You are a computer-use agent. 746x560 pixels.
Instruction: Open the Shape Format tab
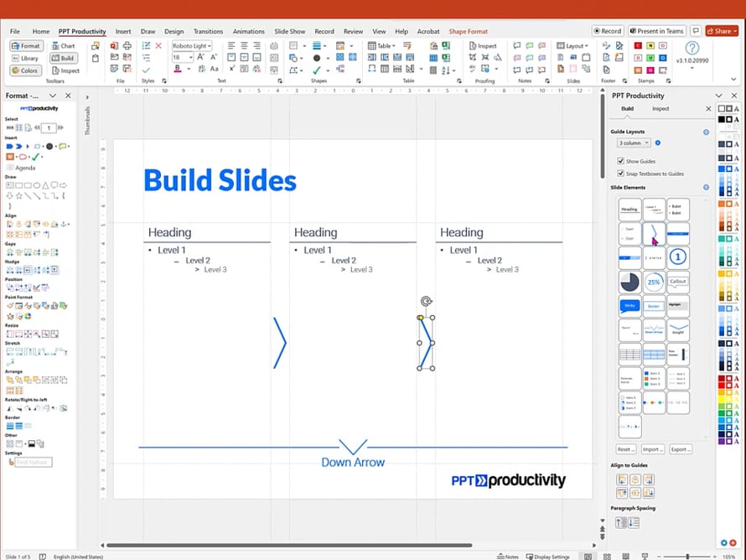(469, 31)
